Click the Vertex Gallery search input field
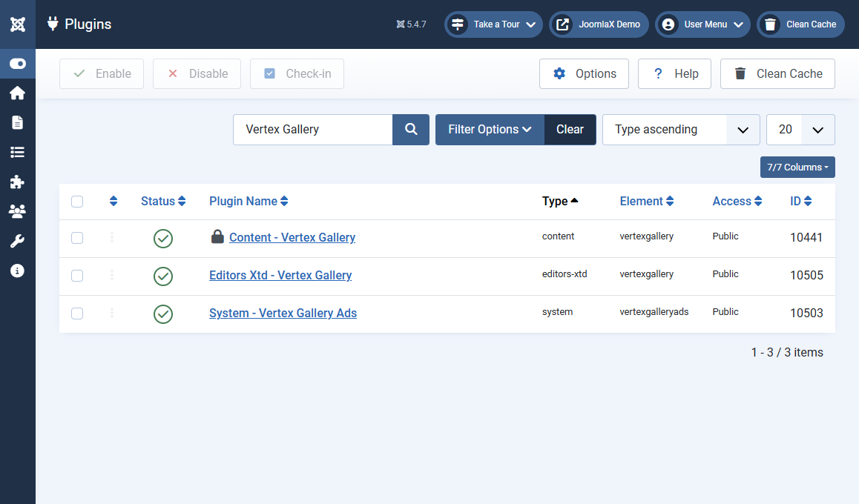Viewport: 859px width, 504px height. coord(313,130)
